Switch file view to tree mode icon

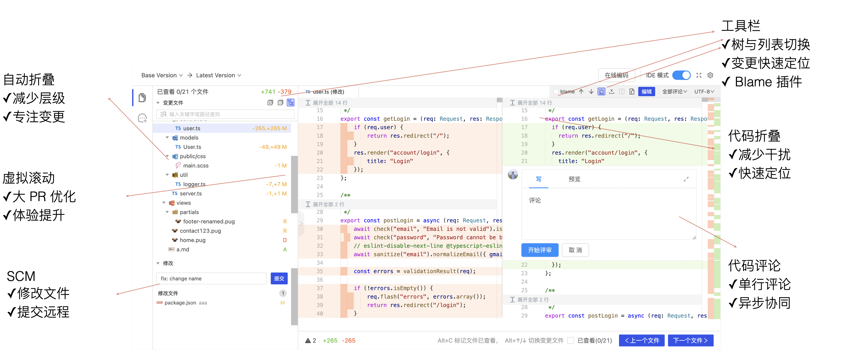pos(290,102)
